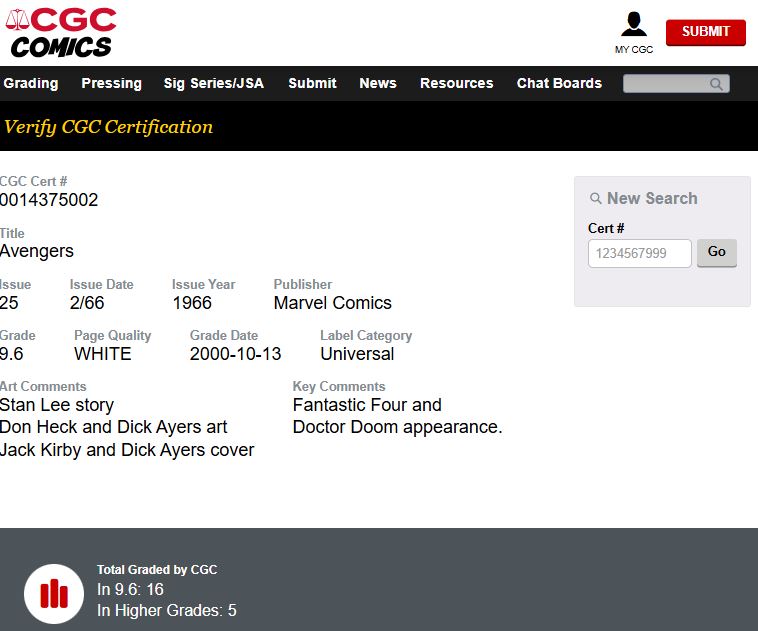
Task: Click the cert number 0014375002
Action: click(49, 200)
